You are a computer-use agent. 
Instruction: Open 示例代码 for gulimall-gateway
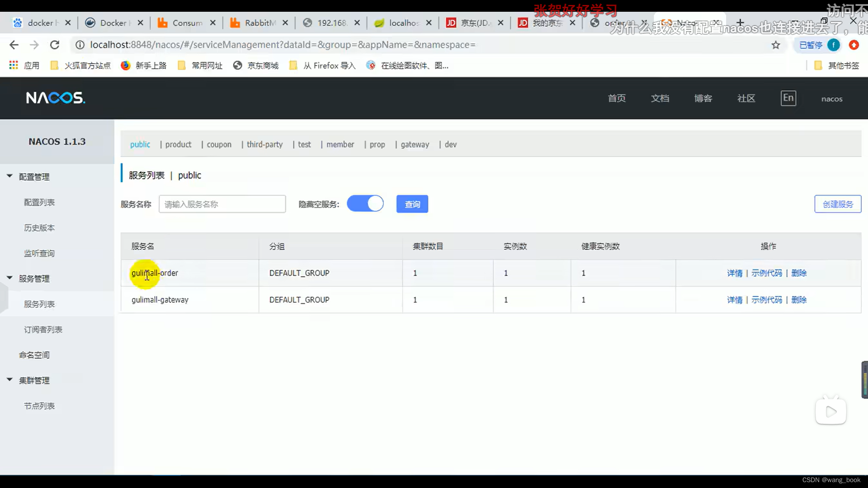[767, 300]
